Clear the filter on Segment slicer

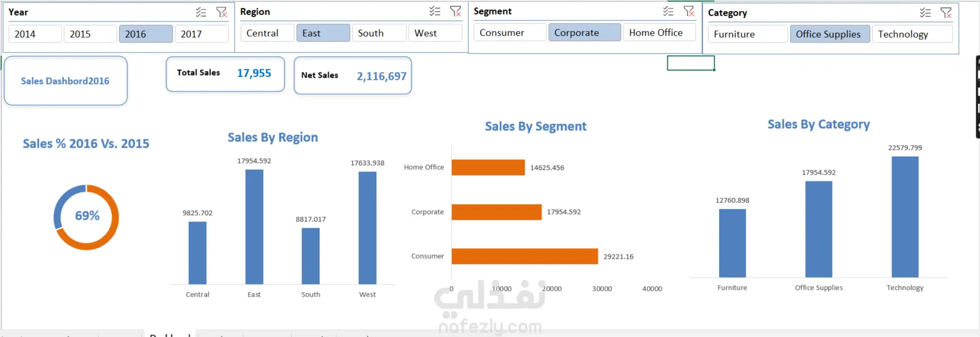pos(689,11)
